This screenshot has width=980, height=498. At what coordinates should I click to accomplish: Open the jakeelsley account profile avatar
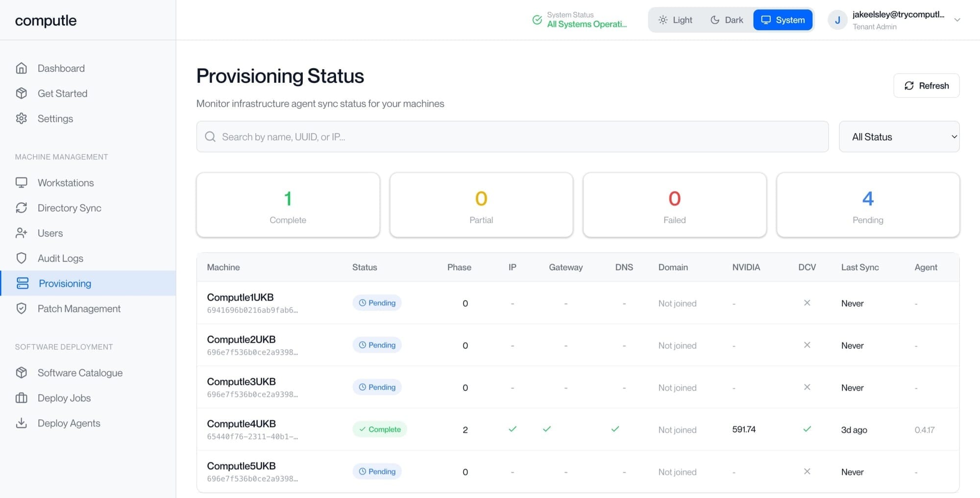tap(837, 20)
